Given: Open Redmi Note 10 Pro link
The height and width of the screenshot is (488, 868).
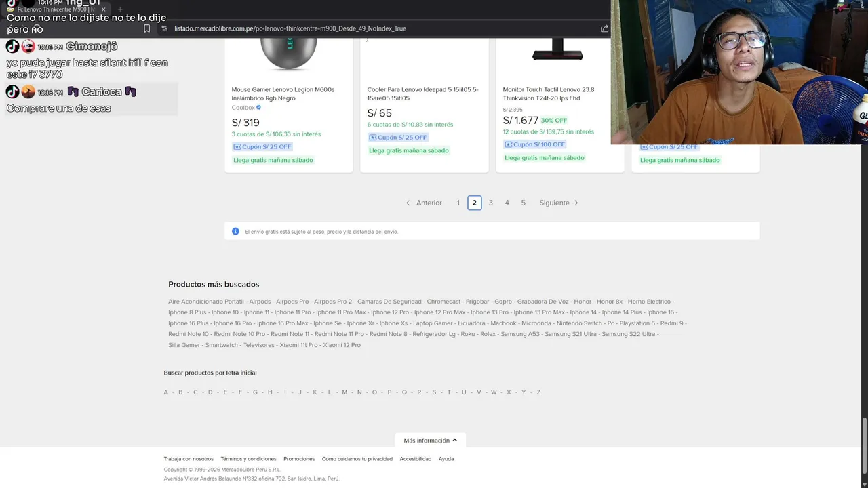Looking at the screenshot, I should coord(239,334).
